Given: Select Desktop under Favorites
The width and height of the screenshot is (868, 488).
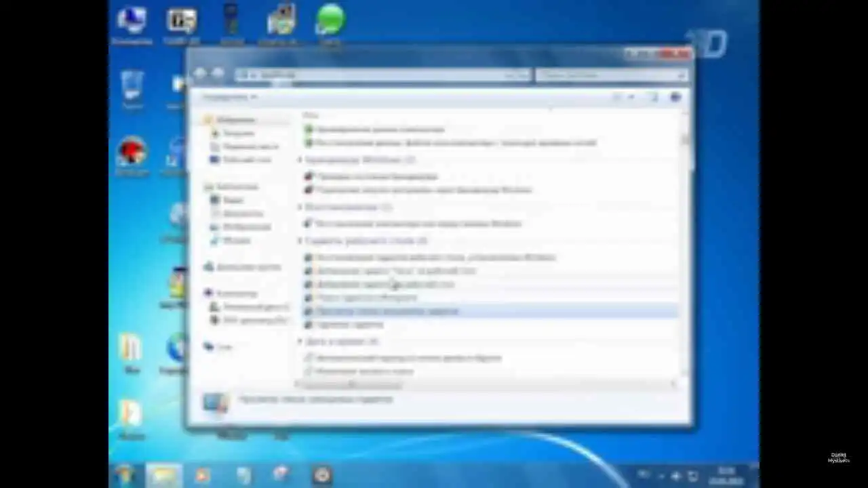Looking at the screenshot, I should [240, 160].
